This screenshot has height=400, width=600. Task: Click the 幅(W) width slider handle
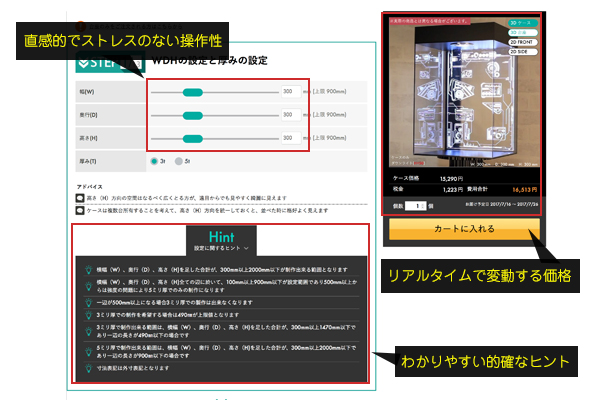193,92
